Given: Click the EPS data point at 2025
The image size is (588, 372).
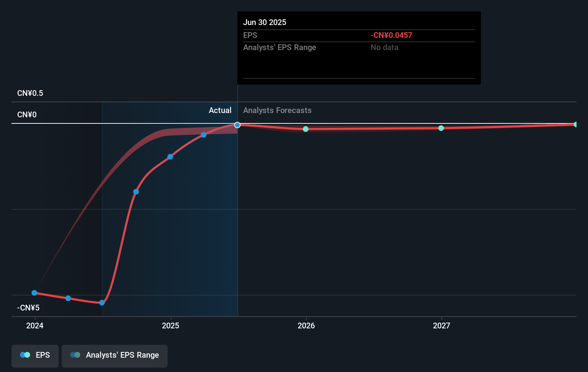Looking at the screenshot, I should (x=170, y=157).
